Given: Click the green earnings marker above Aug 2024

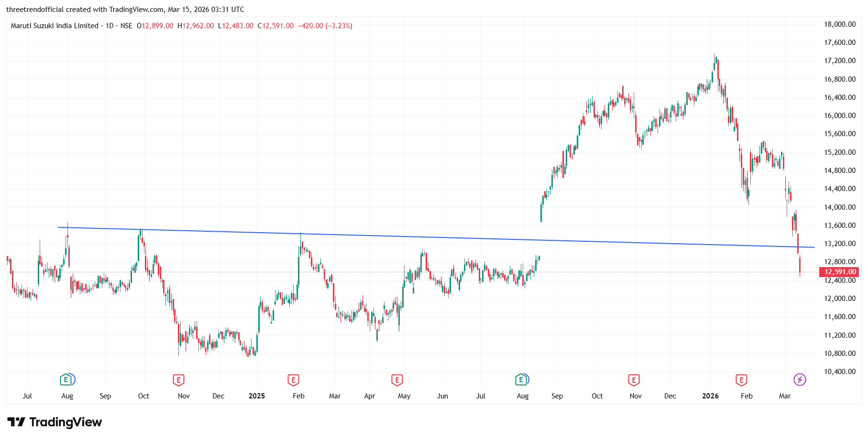Looking at the screenshot, I should pyautogui.click(x=66, y=380).
